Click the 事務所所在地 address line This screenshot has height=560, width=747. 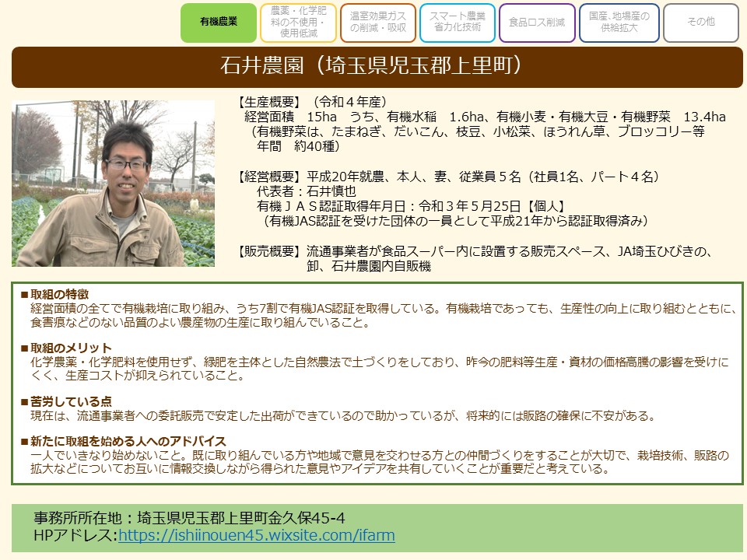click(190, 518)
